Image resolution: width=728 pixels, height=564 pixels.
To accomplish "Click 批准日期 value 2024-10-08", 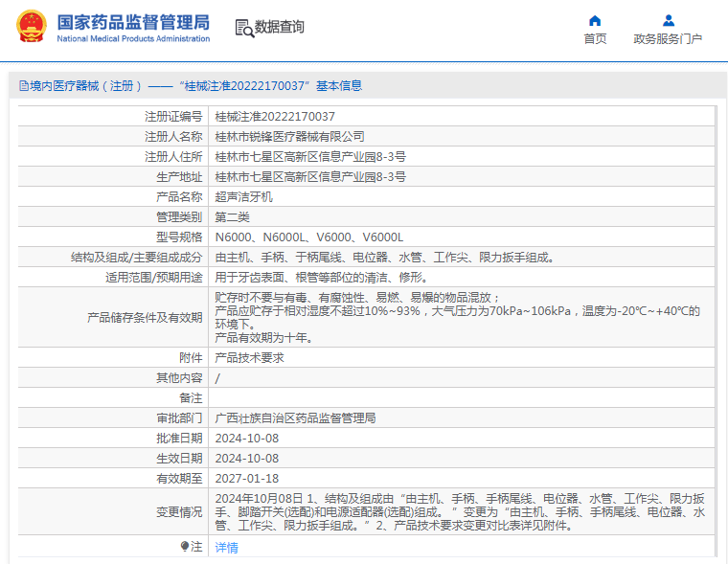I will (247, 439).
